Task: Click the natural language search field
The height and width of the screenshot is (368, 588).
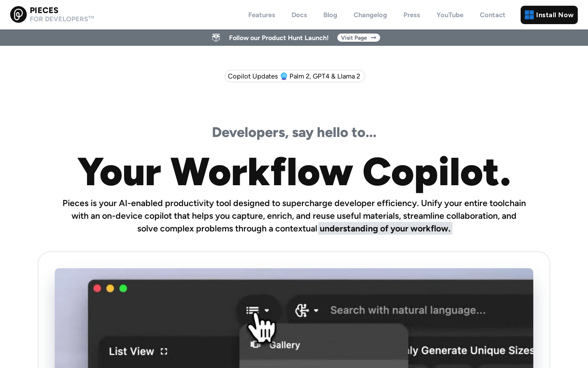Action: point(408,310)
